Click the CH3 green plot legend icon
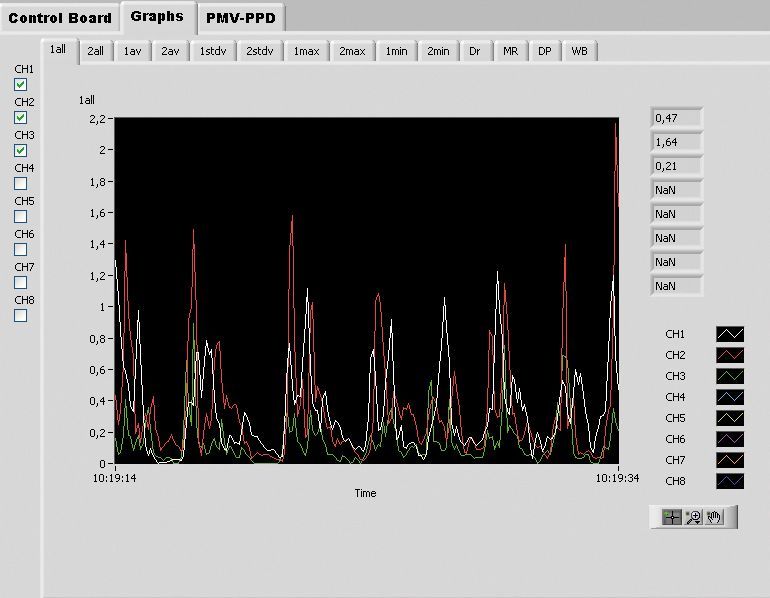This screenshot has height=598, width=770. (731, 376)
